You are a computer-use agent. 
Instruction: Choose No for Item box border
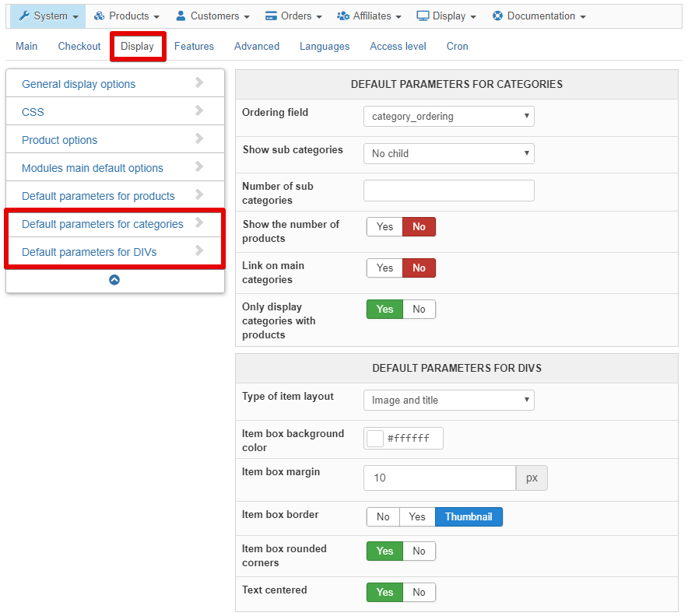click(x=383, y=517)
